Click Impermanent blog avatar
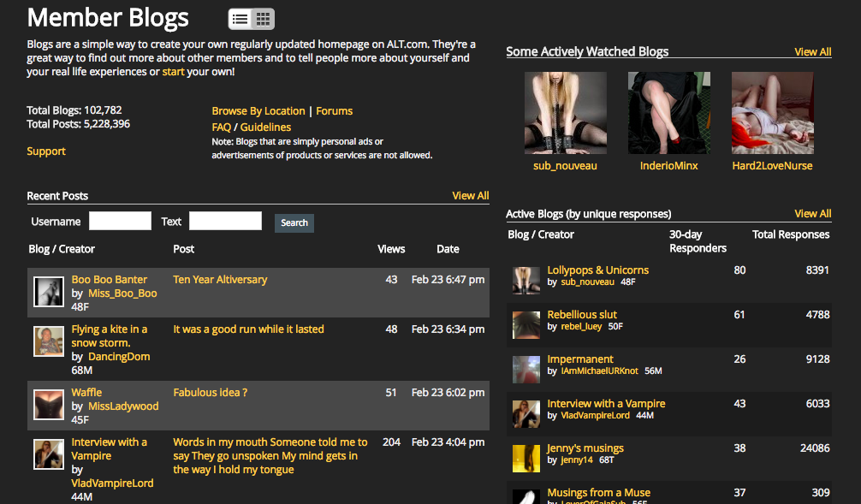The image size is (861, 504). (x=526, y=370)
